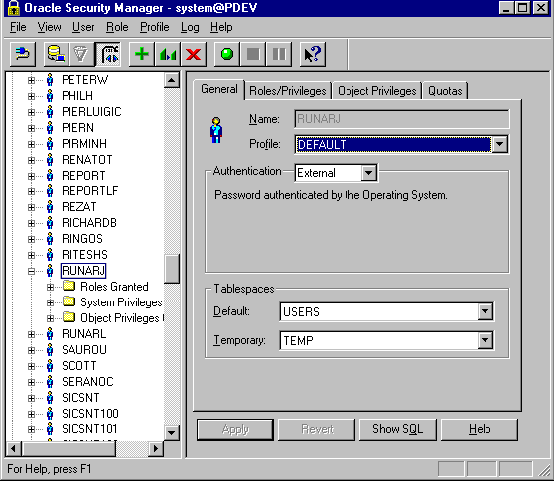Click the user icon beside PETERW
554x481 pixels.
point(50,80)
